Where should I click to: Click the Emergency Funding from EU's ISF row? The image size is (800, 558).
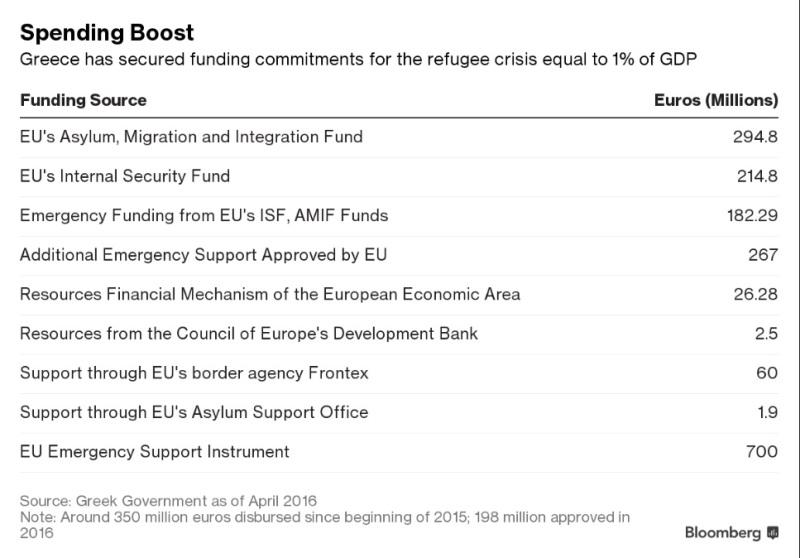point(204,215)
